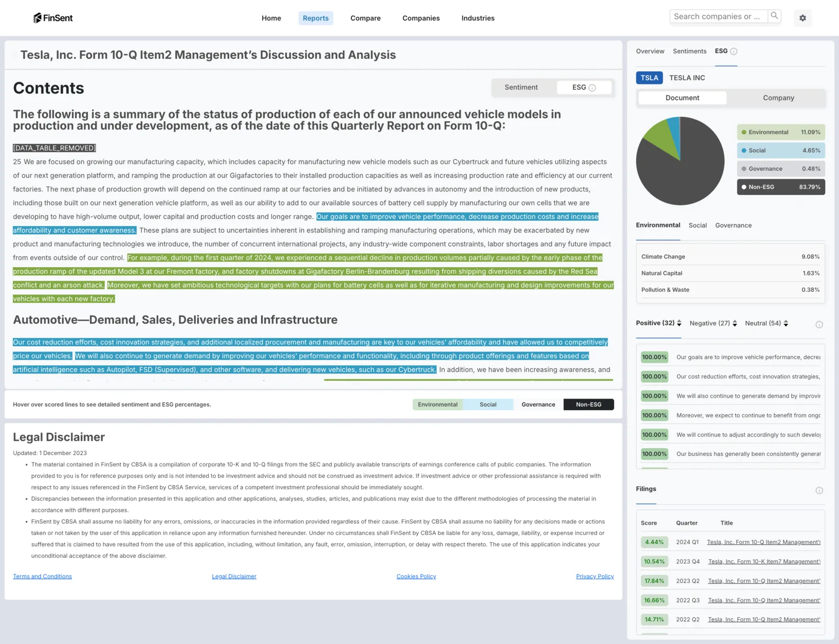Select Social sub-tab above Climate Change

tap(697, 226)
